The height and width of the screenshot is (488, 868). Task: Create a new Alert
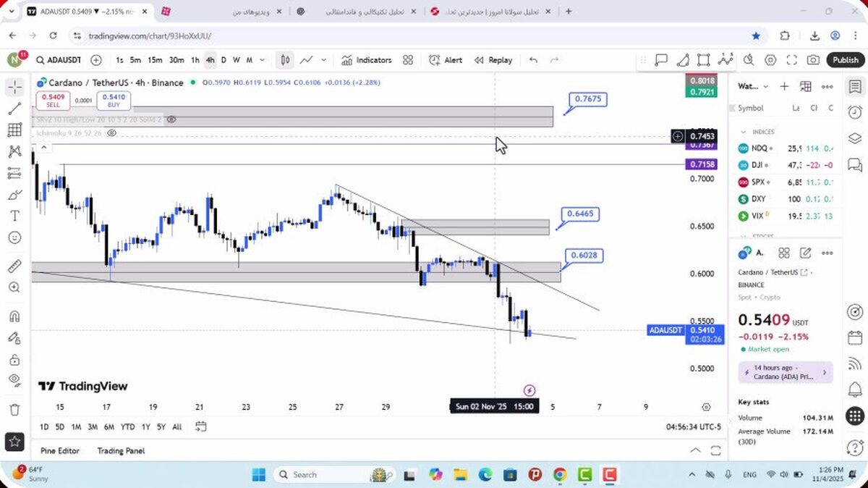pyautogui.click(x=446, y=60)
